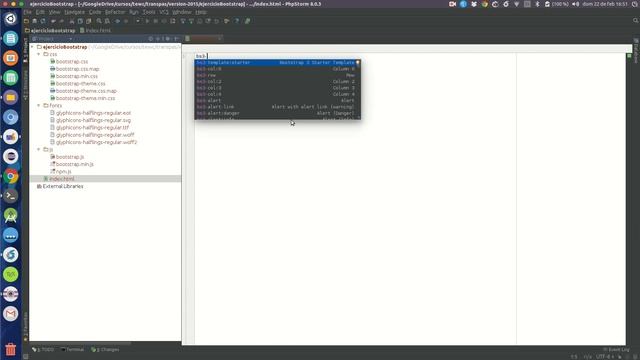Select External Libraries node
The height and width of the screenshot is (360, 640).
pos(60,187)
